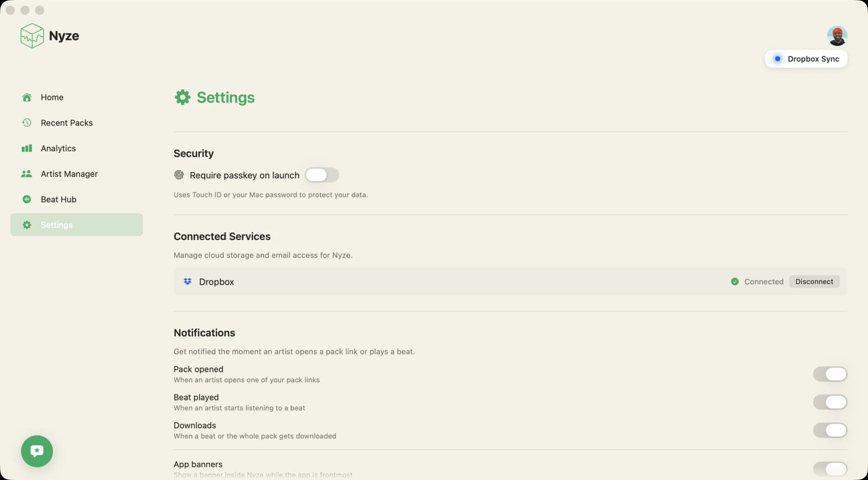
Task: Click the Nyze cube logo icon
Action: tap(32, 36)
